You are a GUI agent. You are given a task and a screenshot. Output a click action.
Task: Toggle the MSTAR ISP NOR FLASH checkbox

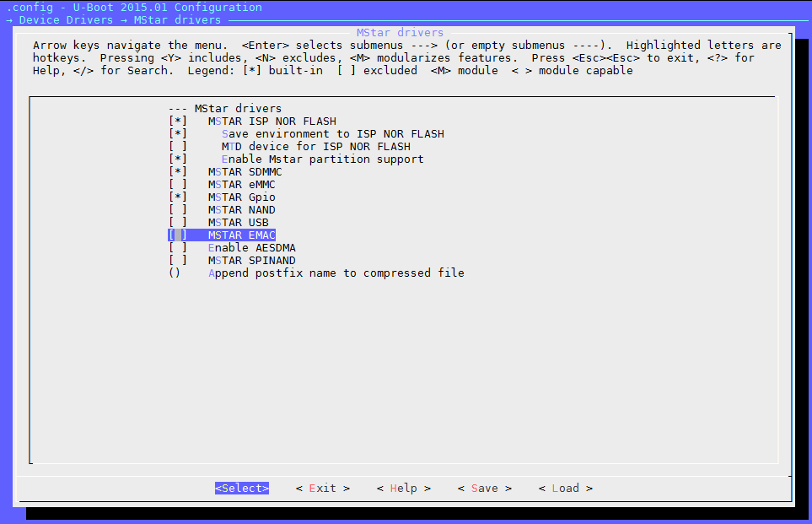coord(177,122)
